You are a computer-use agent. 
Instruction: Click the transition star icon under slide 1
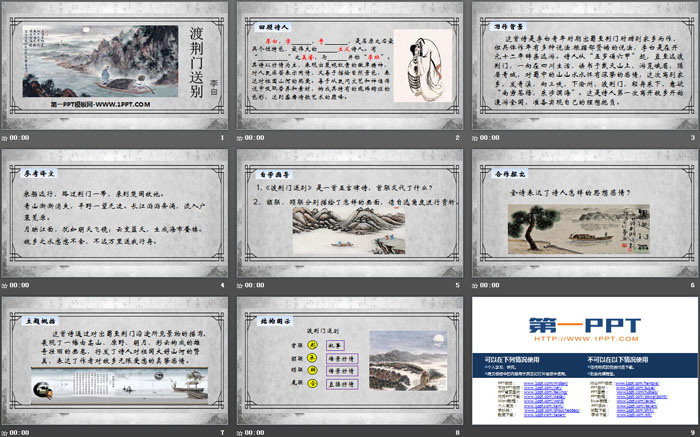click(4, 138)
